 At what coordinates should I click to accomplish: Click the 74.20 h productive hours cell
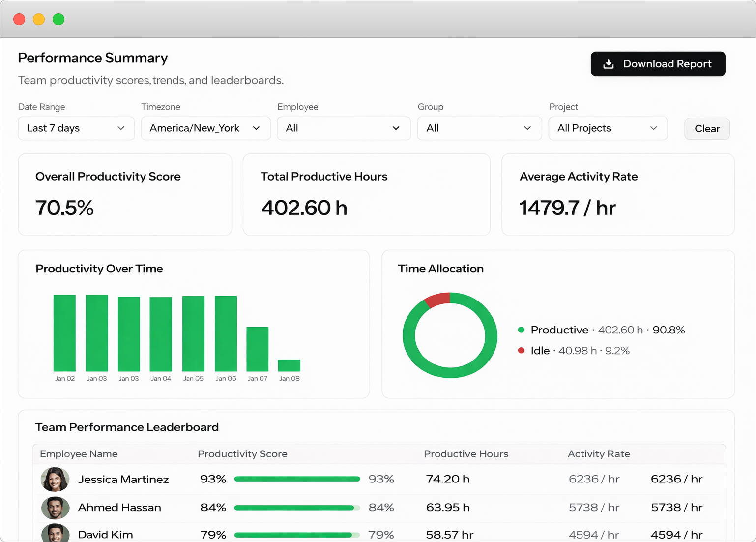coord(448,479)
